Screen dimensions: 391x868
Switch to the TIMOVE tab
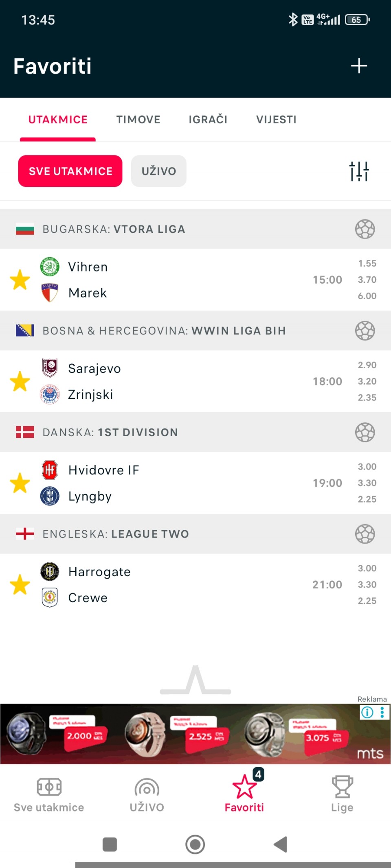pyautogui.click(x=138, y=120)
